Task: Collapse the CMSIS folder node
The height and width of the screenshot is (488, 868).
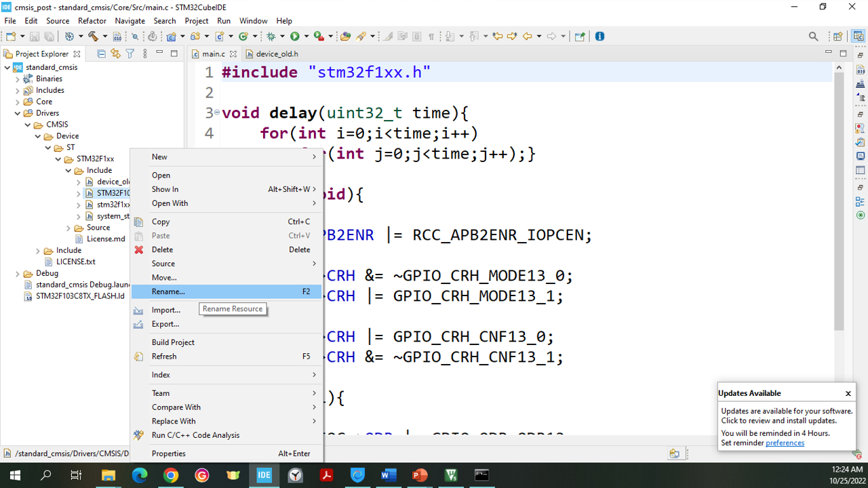Action: 28,125
